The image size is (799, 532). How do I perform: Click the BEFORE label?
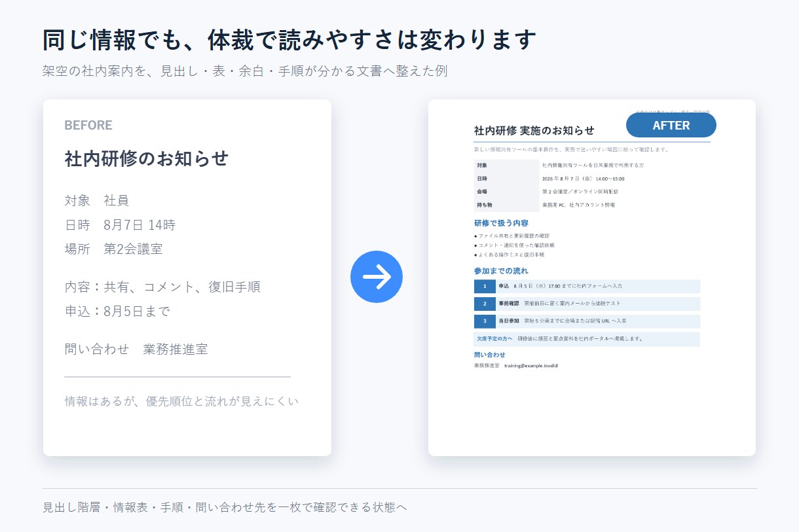tap(88, 125)
